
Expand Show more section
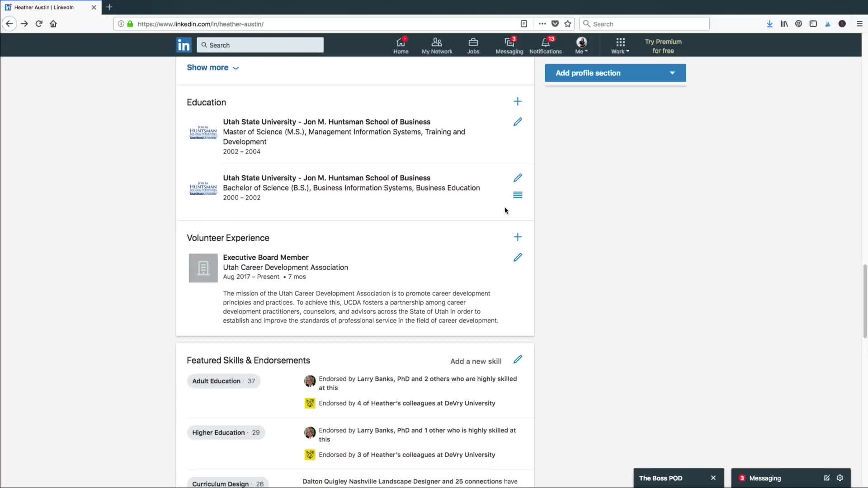coord(212,67)
